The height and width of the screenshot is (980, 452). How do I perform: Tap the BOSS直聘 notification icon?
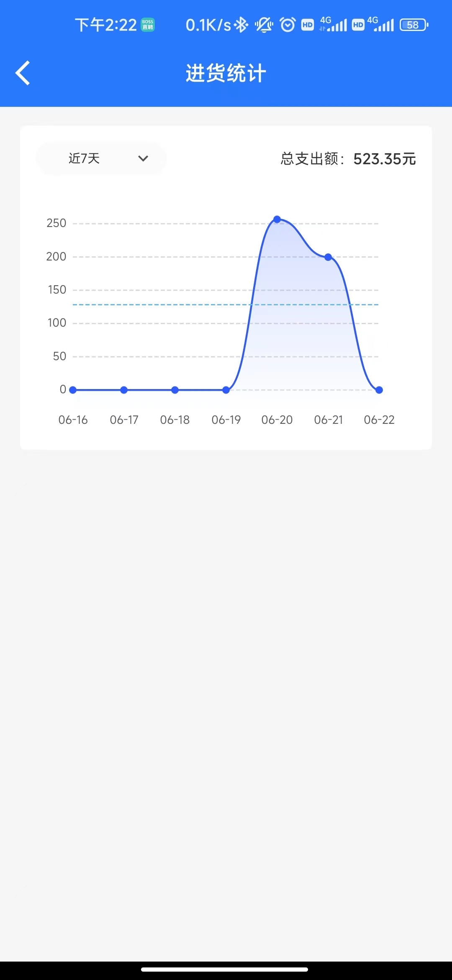[x=148, y=25]
